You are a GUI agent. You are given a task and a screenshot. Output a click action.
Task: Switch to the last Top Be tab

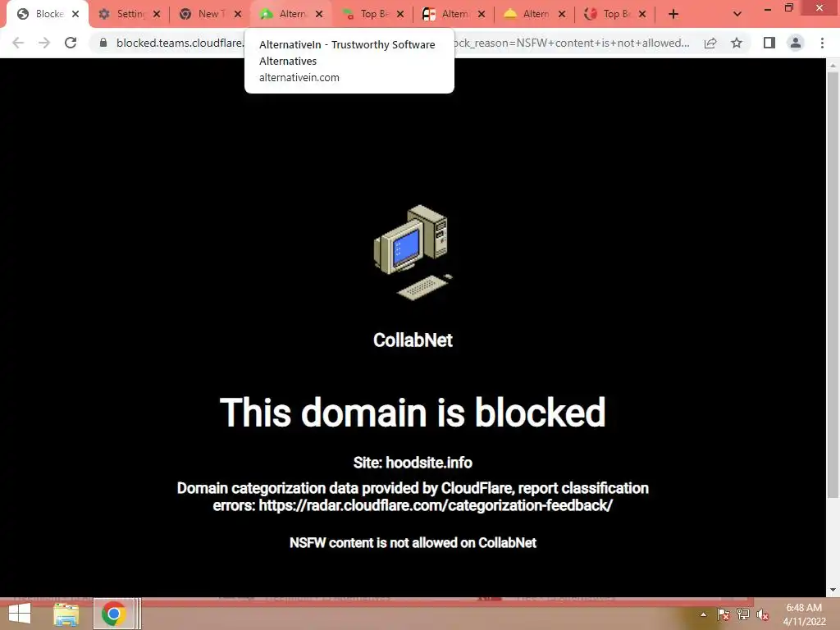(x=614, y=14)
